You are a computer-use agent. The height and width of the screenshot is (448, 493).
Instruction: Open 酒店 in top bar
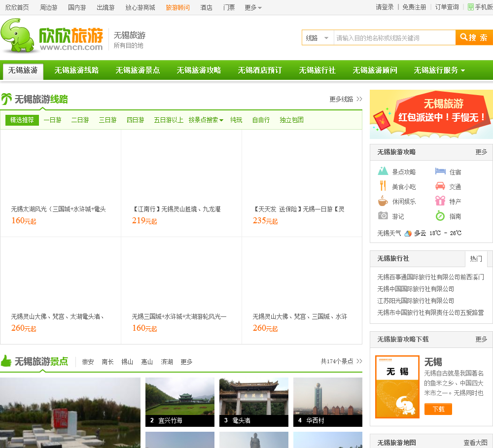pyautogui.click(x=206, y=7)
